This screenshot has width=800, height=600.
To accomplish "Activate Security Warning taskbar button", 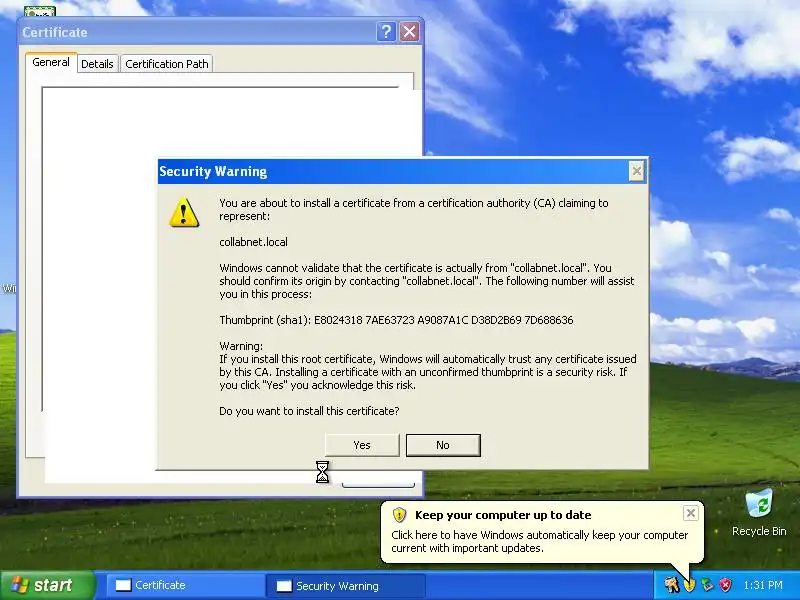I will [346, 585].
